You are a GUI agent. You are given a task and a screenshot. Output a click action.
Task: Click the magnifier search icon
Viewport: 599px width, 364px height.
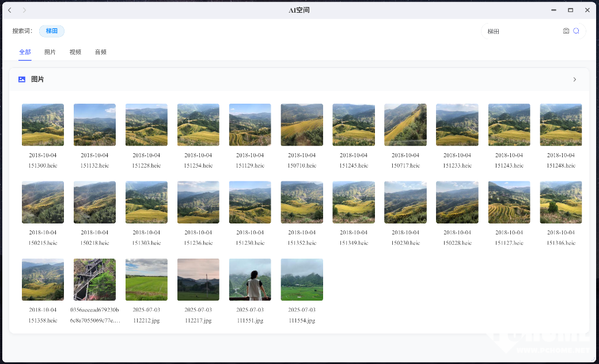[x=576, y=31]
